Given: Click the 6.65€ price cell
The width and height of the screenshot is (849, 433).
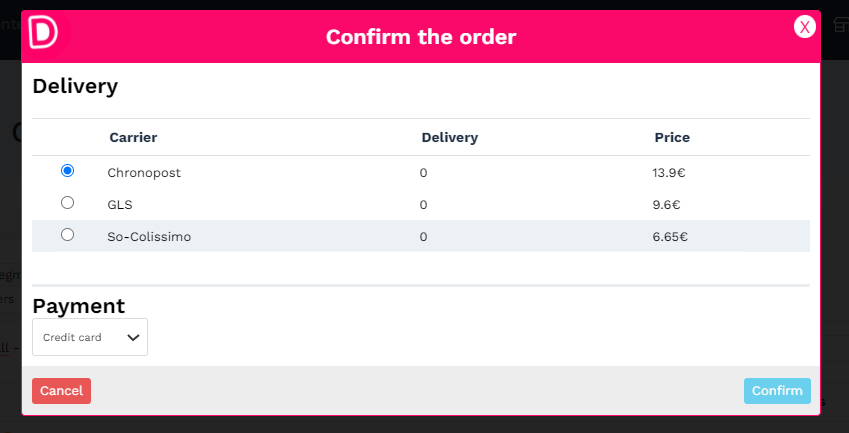Looking at the screenshot, I should pyautogui.click(x=670, y=237).
